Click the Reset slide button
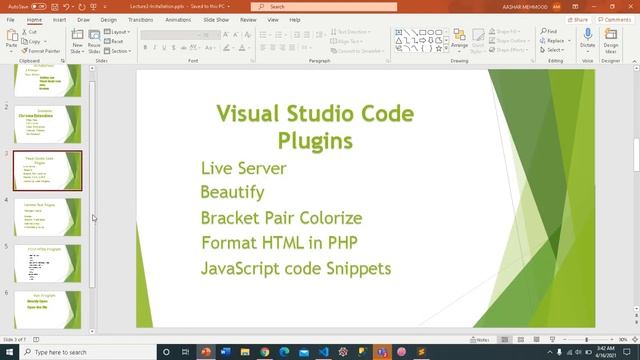The width and height of the screenshot is (640, 360). click(x=113, y=41)
